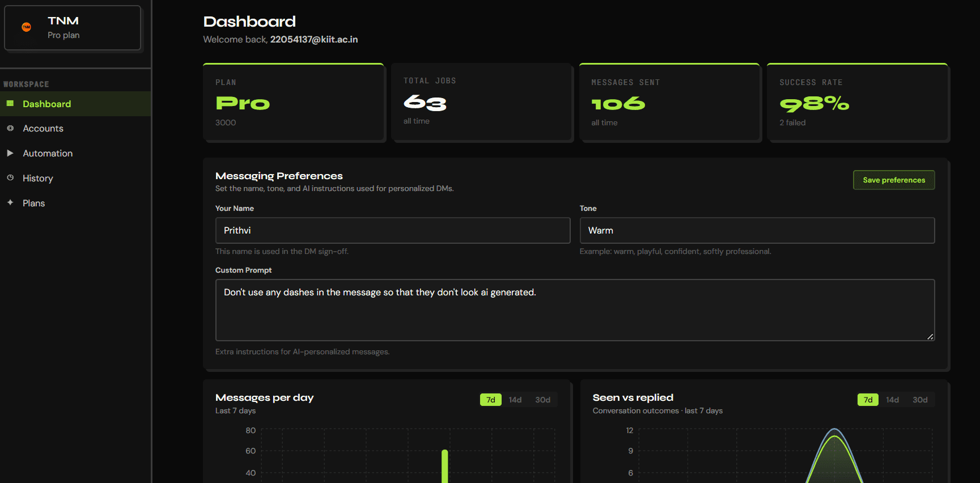Focus the Tone input field
Image resolution: width=980 pixels, height=483 pixels.
click(757, 231)
